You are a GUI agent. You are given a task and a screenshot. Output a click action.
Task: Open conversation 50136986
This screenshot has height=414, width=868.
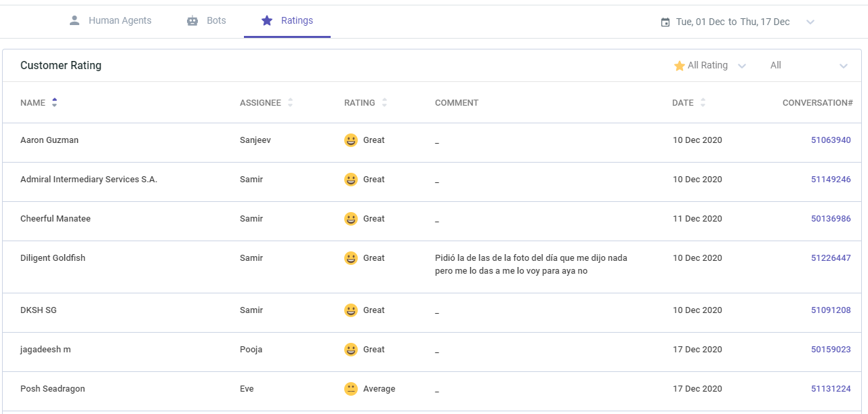pyautogui.click(x=831, y=219)
